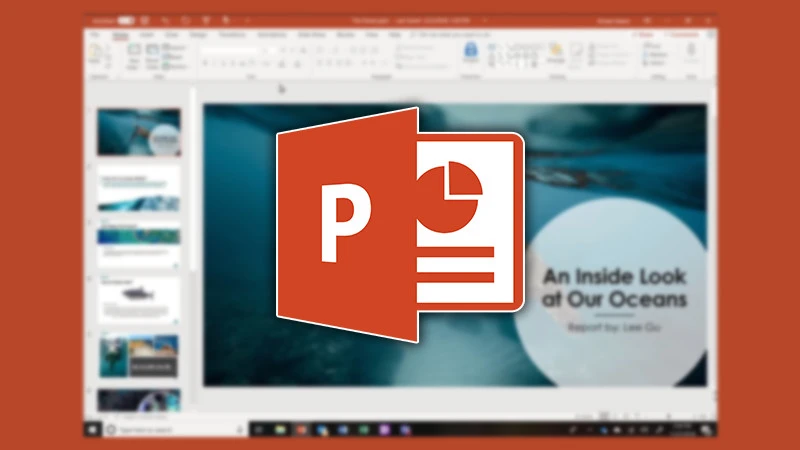This screenshot has height=450, width=800.
Task: Switch to the Animations ribbon tab
Action: 271,35
